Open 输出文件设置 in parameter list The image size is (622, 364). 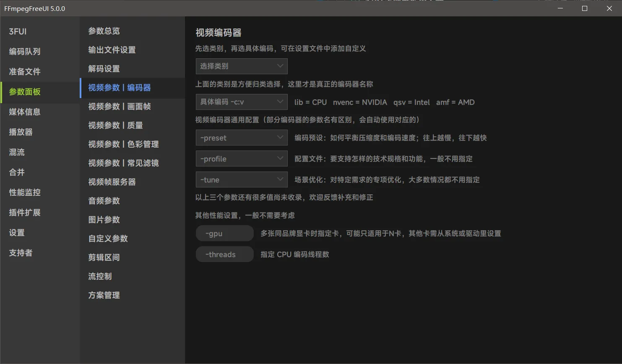112,50
